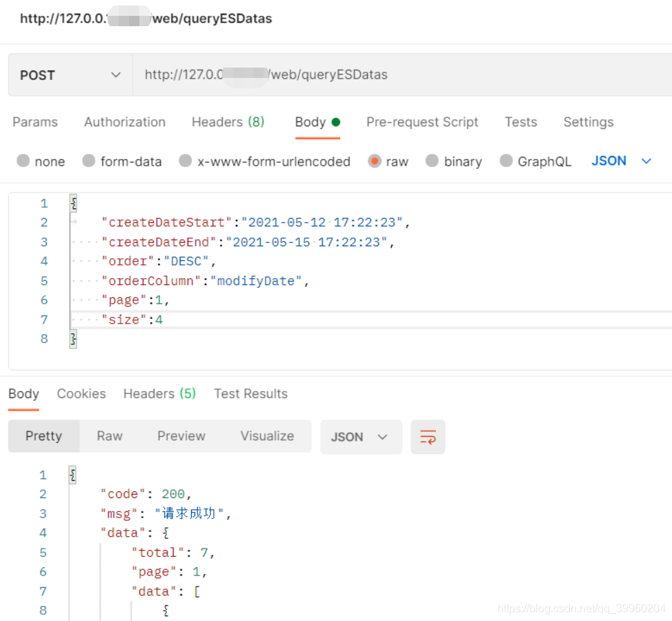Switch to Test Results tab
This screenshot has height=621, width=672.
pos(250,393)
